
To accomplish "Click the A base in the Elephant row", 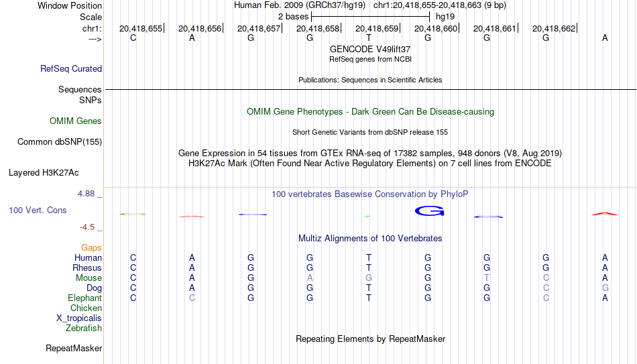I will 605,298.
